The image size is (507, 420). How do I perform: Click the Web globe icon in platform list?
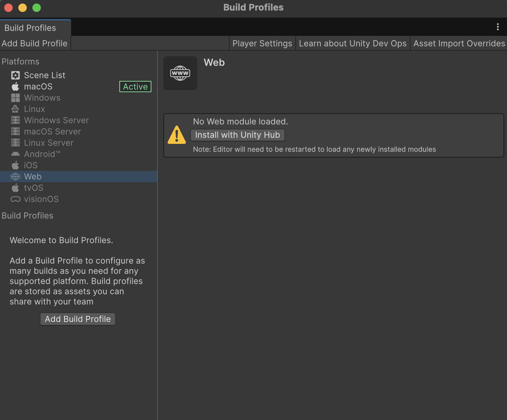click(15, 177)
